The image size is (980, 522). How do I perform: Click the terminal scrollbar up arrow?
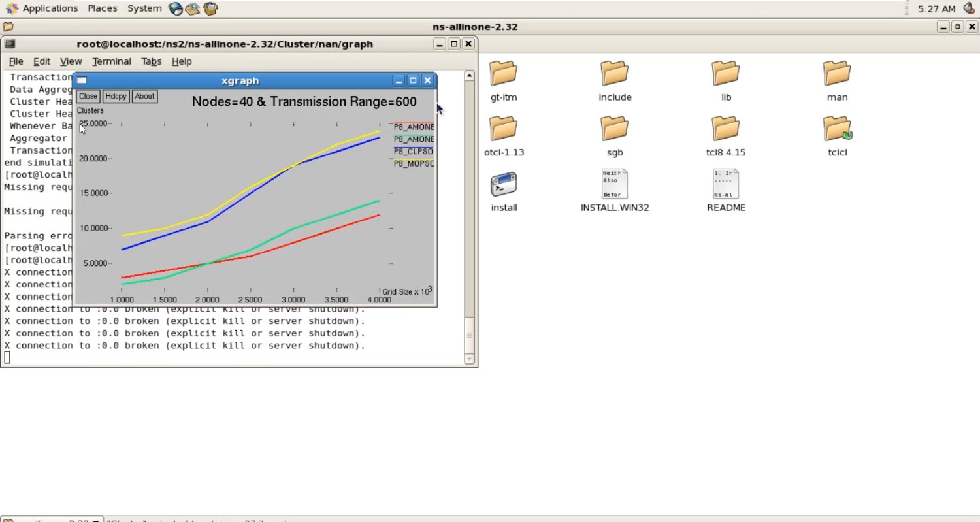[x=469, y=76]
